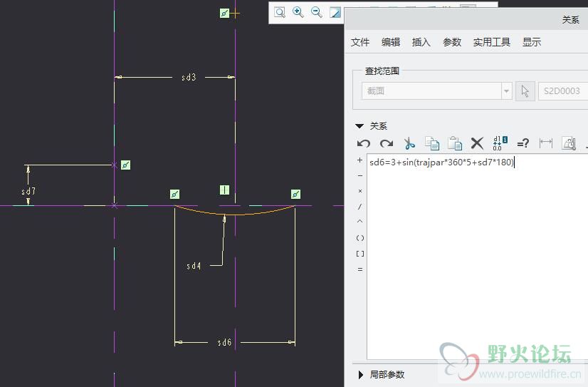588x387 pixels.
Task: Click the Delete X icon
Action: pyautogui.click(x=477, y=143)
